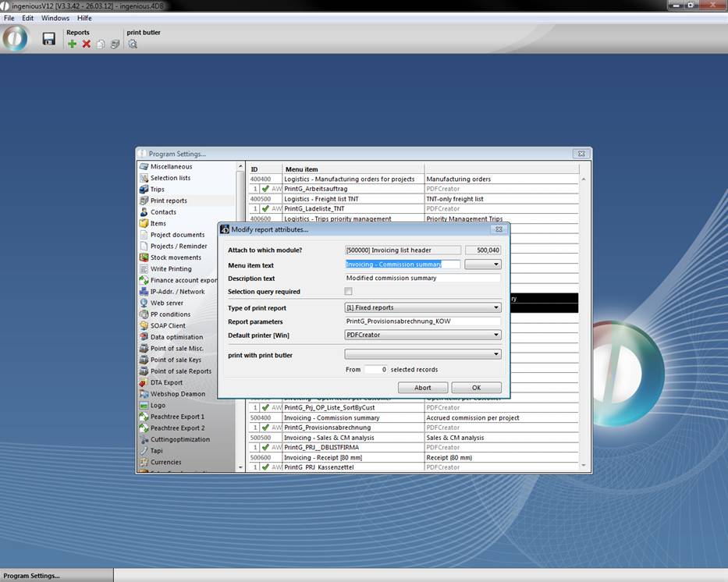This screenshot has width=728, height=582.
Task: Open the Edit menu
Action: click(x=28, y=18)
